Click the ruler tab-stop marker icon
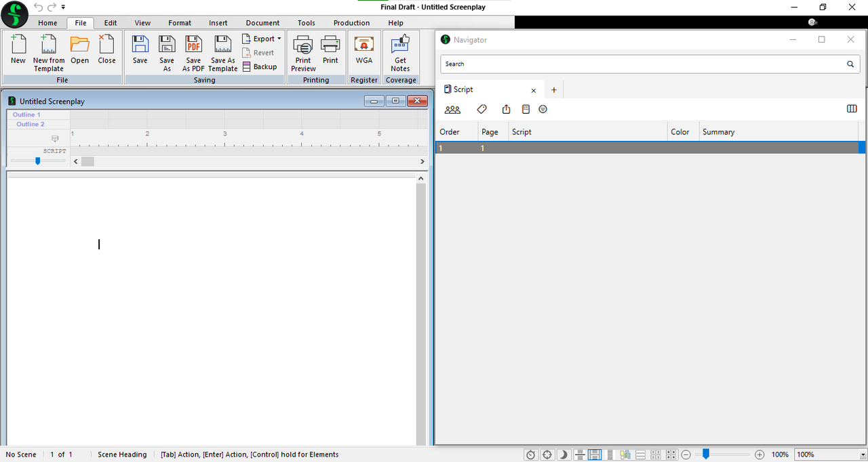The height and width of the screenshot is (462, 868). click(56, 138)
